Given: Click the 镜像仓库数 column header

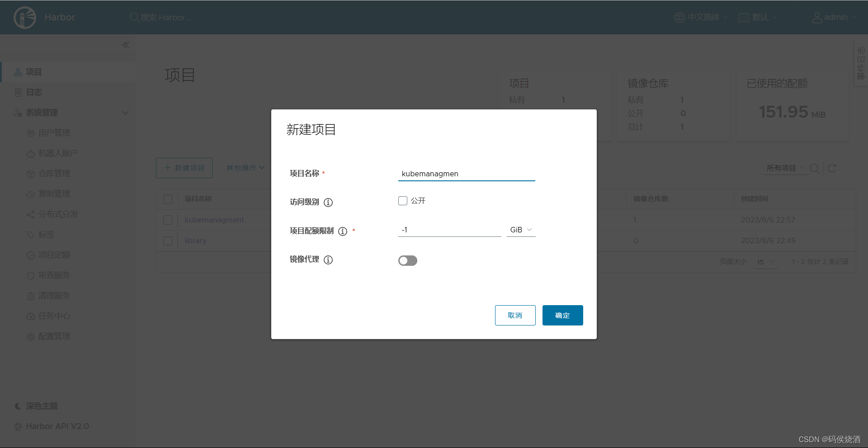Looking at the screenshot, I should click(x=651, y=199).
